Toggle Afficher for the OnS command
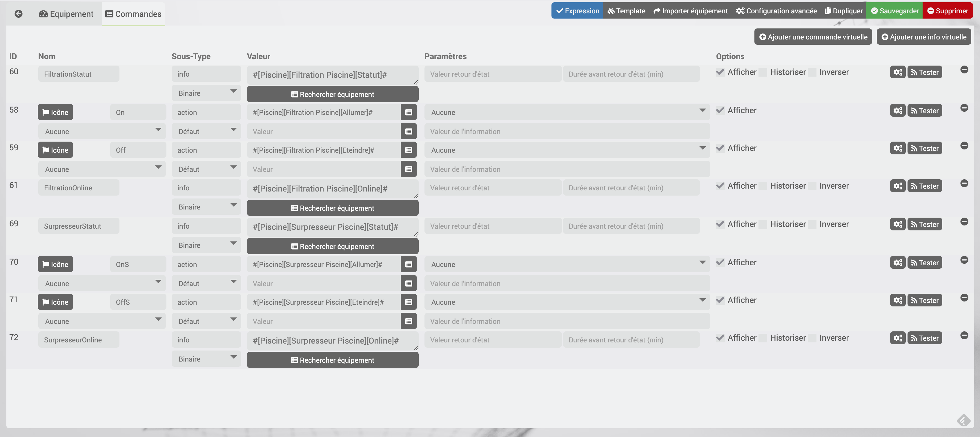 [x=720, y=262]
